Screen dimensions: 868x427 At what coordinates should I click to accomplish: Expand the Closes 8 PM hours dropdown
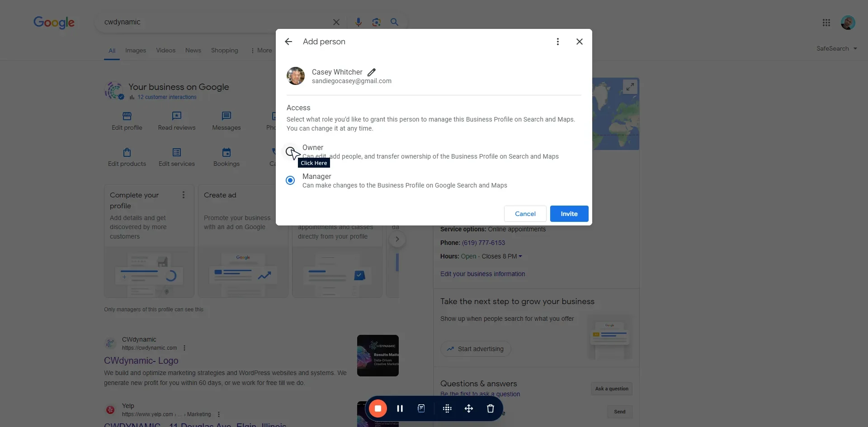click(520, 256)
